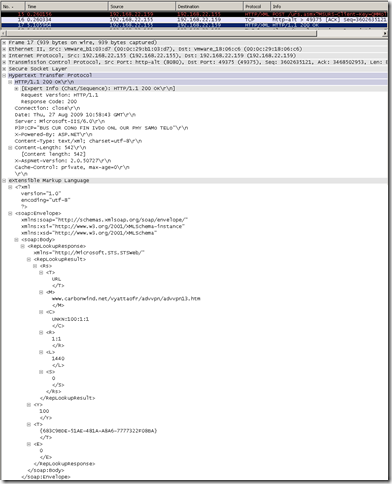Expand the Transmission Control Protocol node
Viewport: 392px width, 484px height.
click(4, 62)
